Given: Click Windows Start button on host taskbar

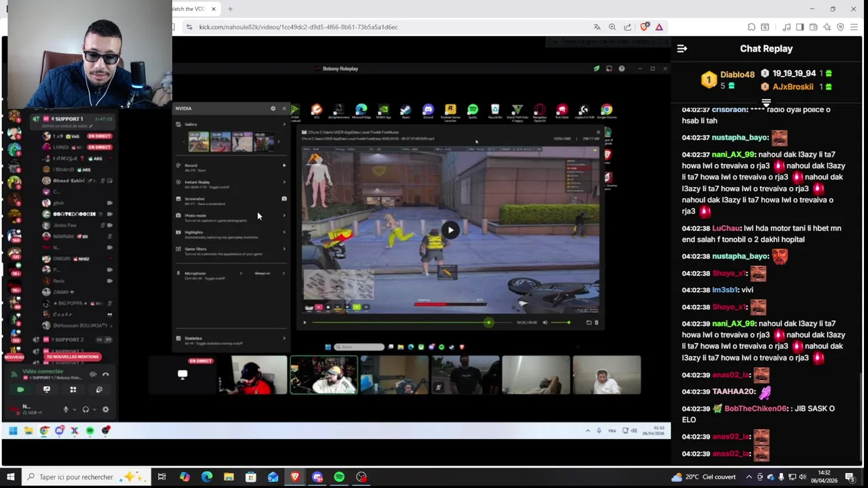Looking at the screenshot, I should (x=10, y=477).
